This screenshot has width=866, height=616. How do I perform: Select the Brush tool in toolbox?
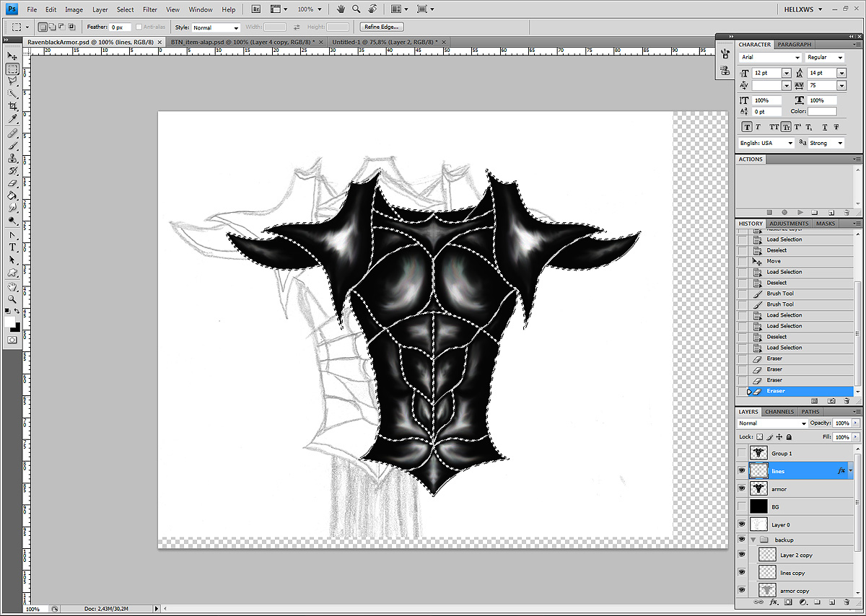(12, 146)
